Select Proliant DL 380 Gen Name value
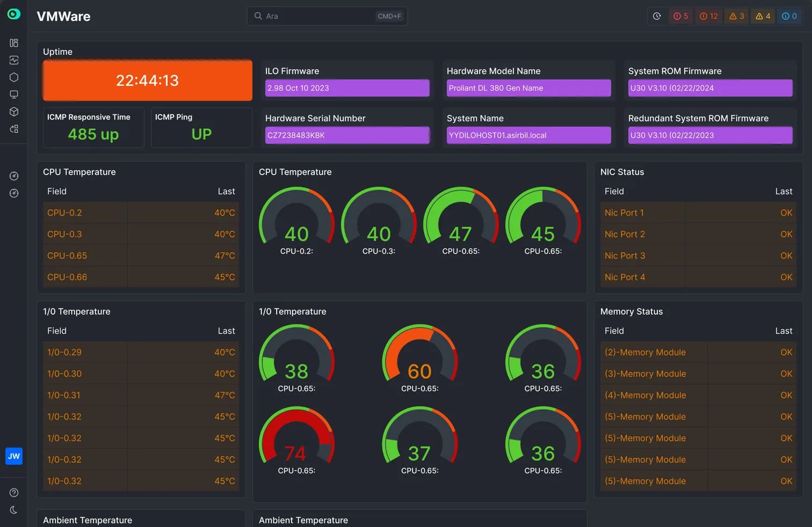Viewport: 812px width, 527px height. (529, 88)
